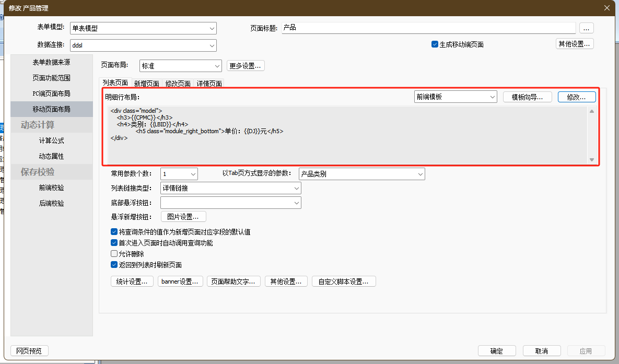Toggle 首次进入页面时自动调用查询功能 checkbox
Image resolution: width=619 pixels, height=364 pixels.
(114, 243)
